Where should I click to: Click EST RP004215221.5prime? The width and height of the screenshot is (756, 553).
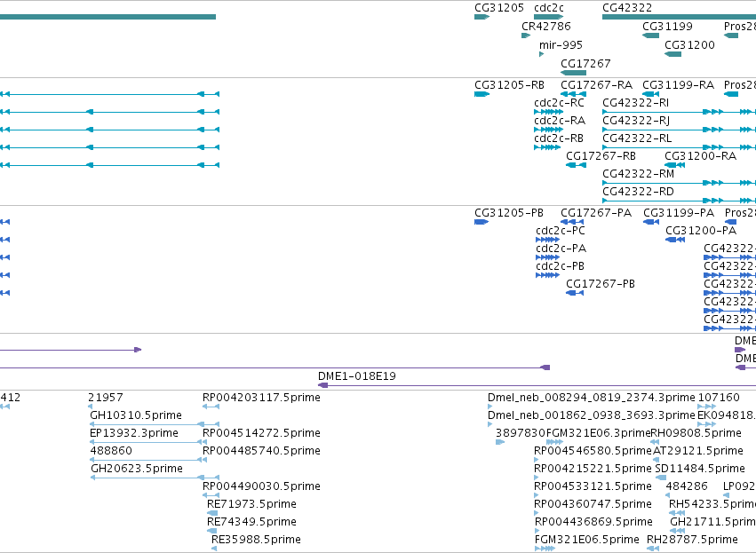click(593, 469)
